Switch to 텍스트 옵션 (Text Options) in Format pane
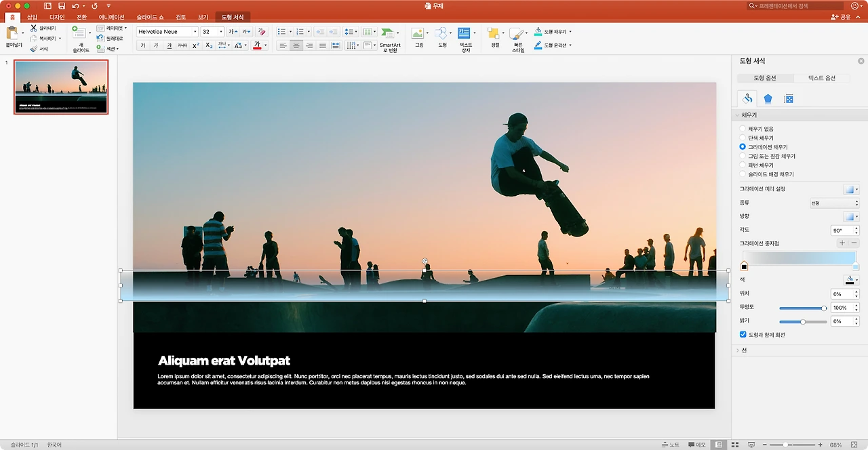 821,78
